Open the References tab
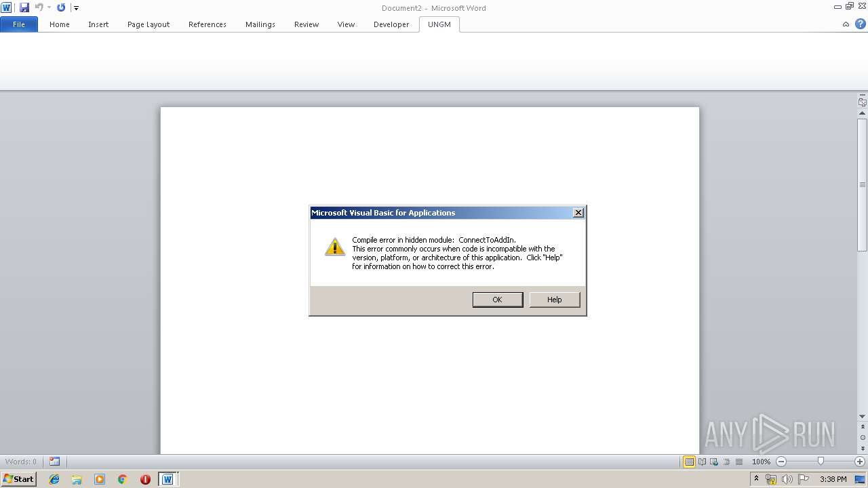Viewport: 868px width, 488px height. 208,24
